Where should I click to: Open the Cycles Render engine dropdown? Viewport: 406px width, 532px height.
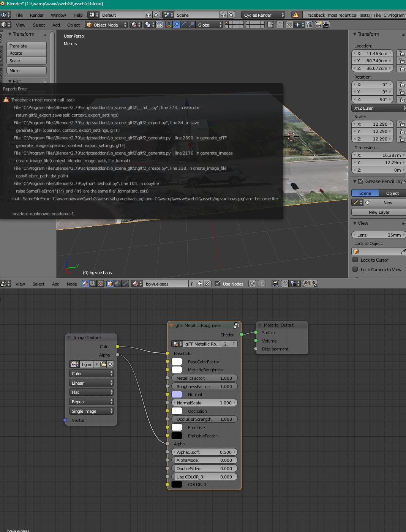point(263,15)
